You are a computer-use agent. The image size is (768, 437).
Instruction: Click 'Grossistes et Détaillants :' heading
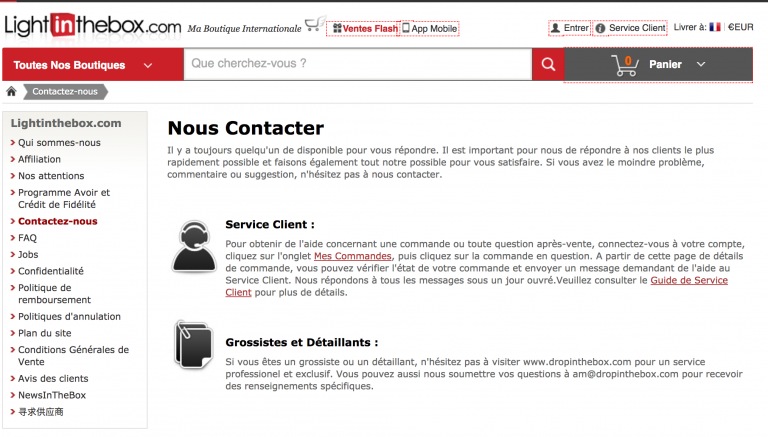pos(302,342)
